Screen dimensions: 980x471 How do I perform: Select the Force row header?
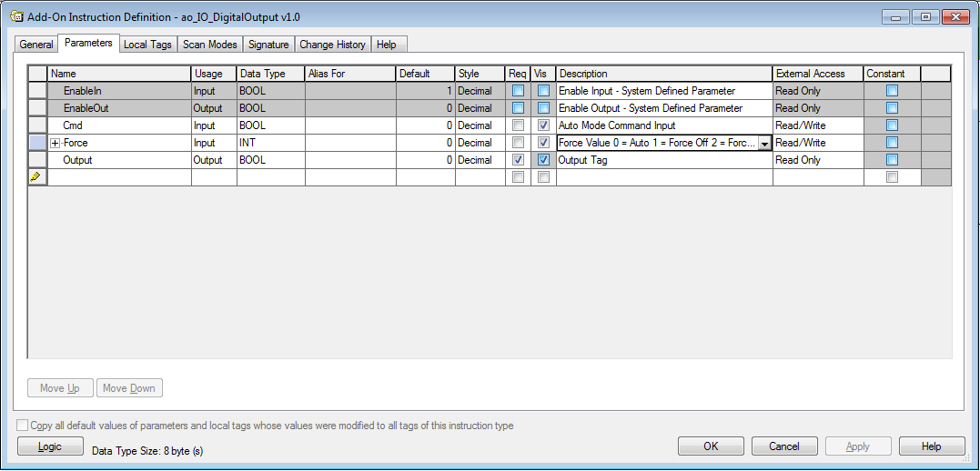[x=38, y=143]
